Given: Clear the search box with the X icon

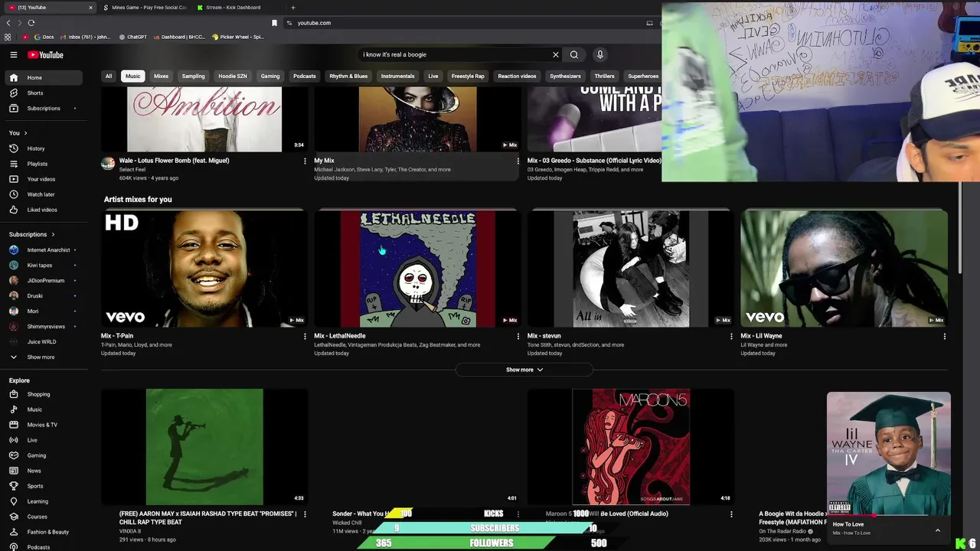Looking at the screenshot, I should point(556,54).
